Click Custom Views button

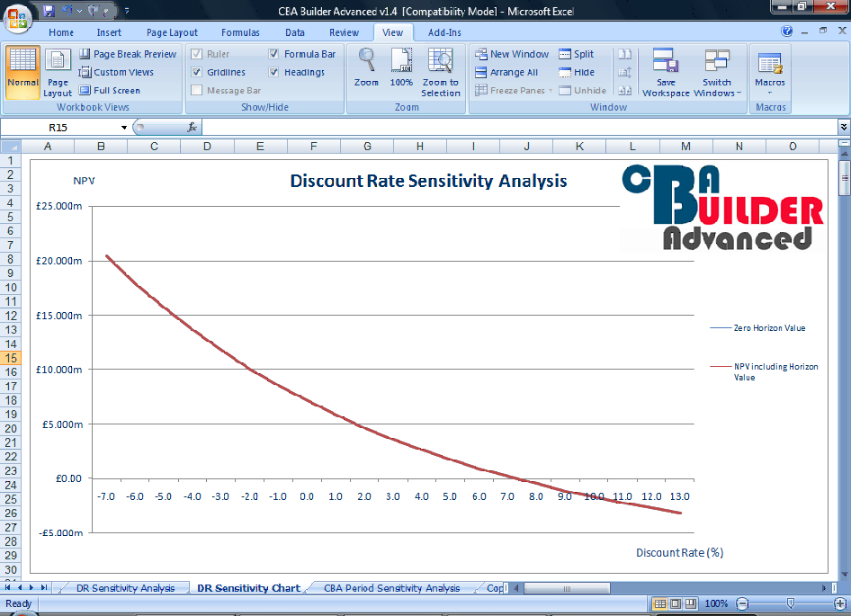(116, 72)
